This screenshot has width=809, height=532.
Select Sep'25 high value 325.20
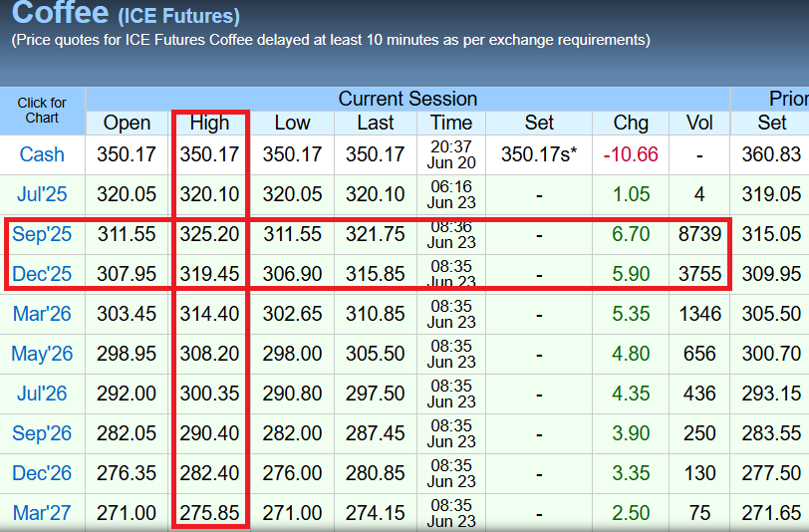(x=209, y=234)
